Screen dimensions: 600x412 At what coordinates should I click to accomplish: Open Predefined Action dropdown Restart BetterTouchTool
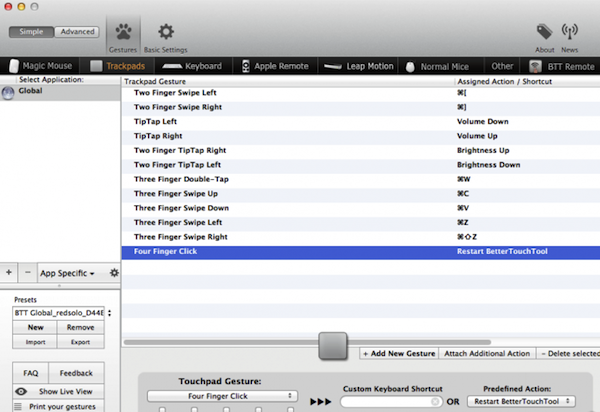[x=521, y=401]
